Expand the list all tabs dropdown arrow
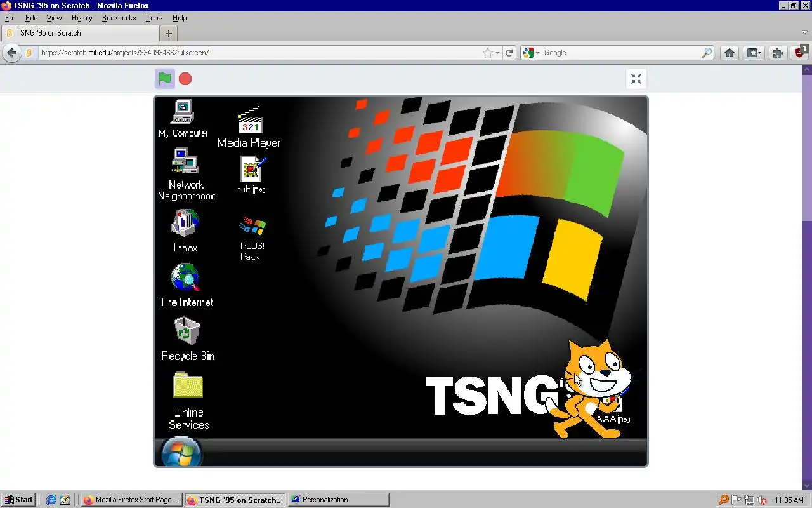 (x=805, y=33)
